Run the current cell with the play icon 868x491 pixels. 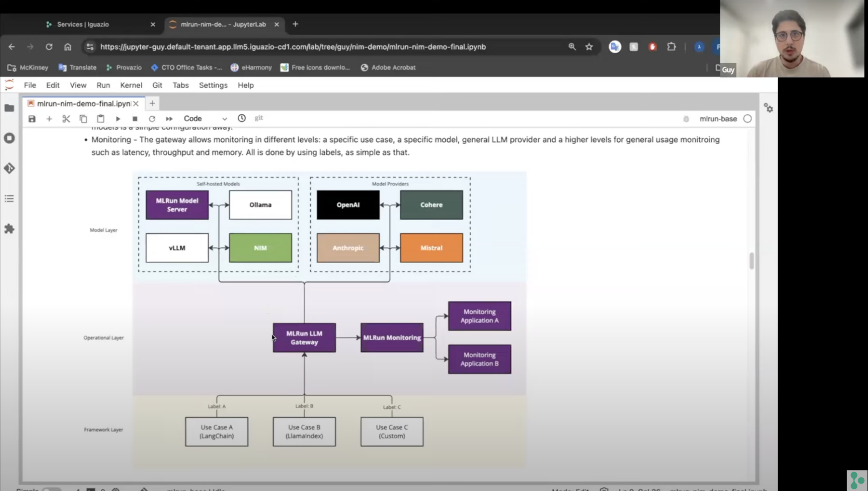pyautogui.click(x=118, y=119)
